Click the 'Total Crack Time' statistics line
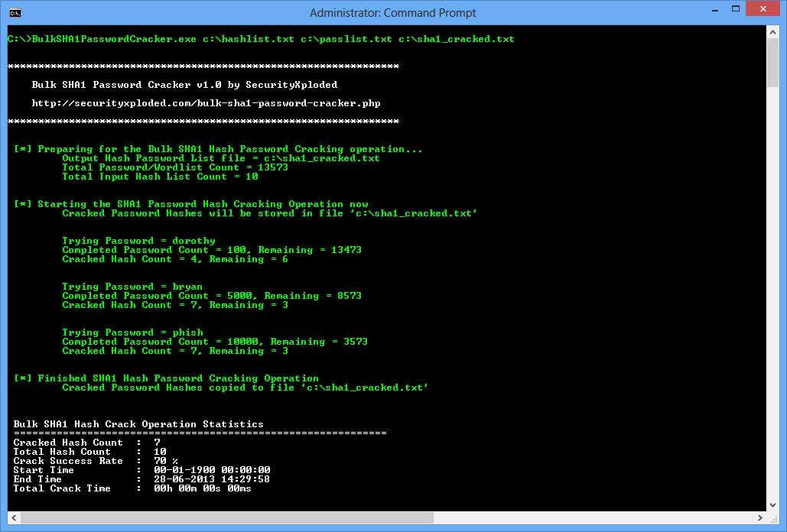The height and width of the screenshot is (532, 787). pyautogui.click(x=132, y=488)
